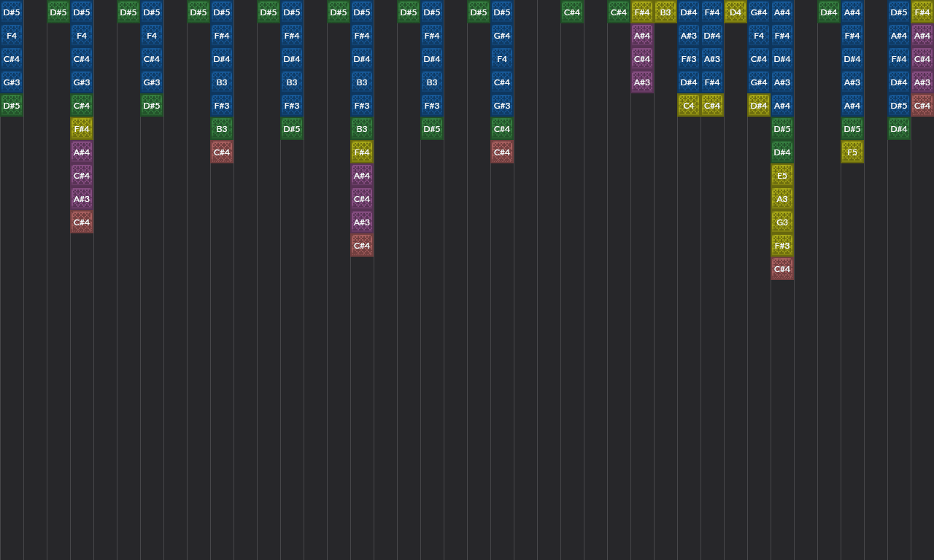Screen dimensions: 934x560
Task: Select the yellow A3 note block
Action: (x=782, y=199)
